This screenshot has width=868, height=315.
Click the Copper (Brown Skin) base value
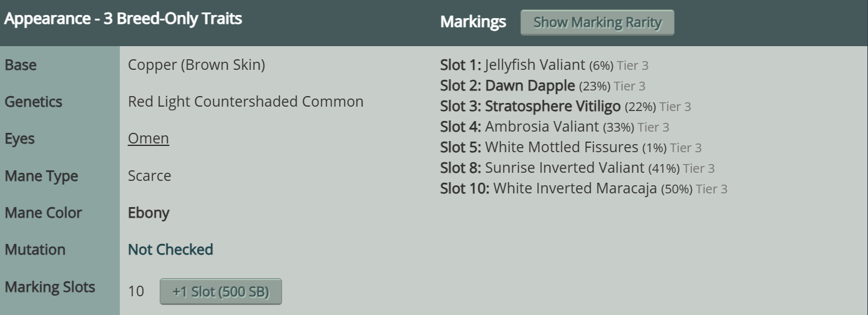click(197, 65)
